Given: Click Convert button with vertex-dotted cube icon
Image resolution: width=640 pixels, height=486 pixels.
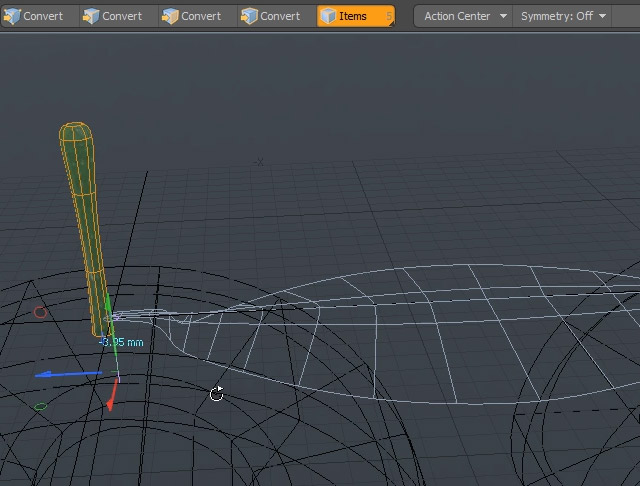Looking at the screenshot, I should tap(40, 16).
